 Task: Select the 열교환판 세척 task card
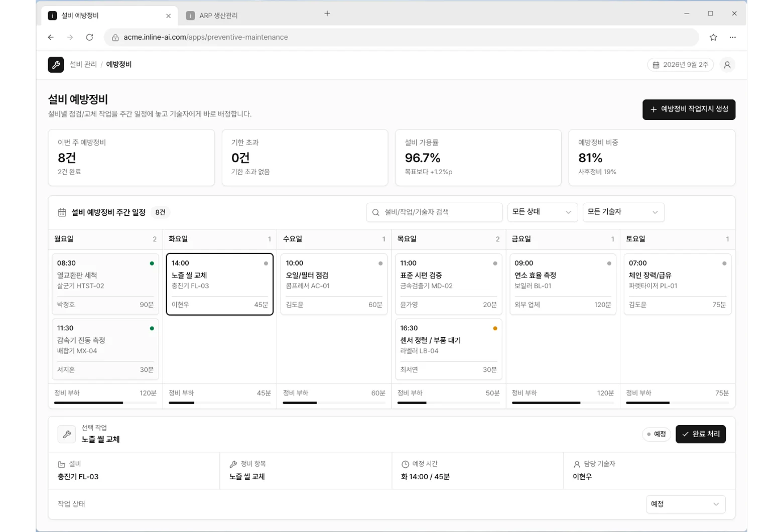pyautogui.click(x=105, y=284)
